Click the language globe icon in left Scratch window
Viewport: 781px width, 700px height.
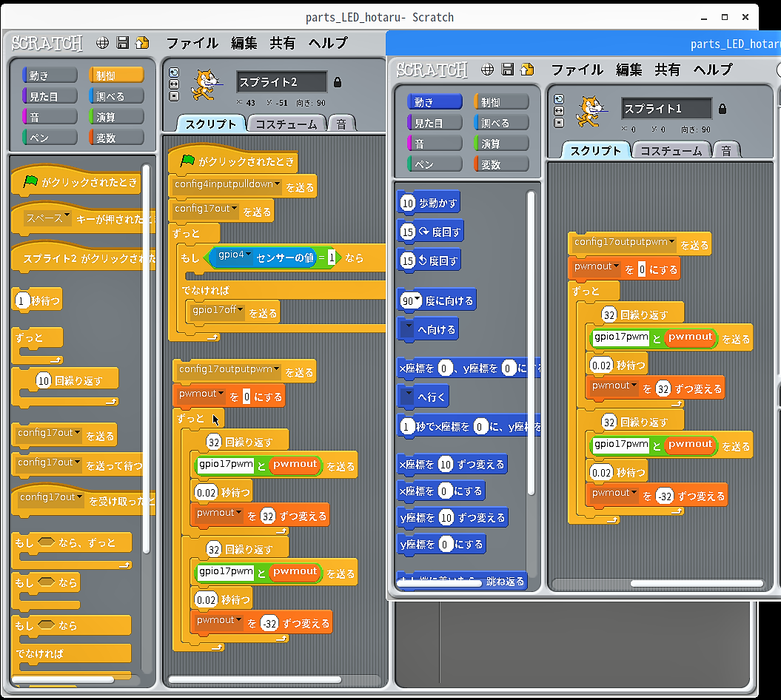pyautogui.click(x=103, y=44)
